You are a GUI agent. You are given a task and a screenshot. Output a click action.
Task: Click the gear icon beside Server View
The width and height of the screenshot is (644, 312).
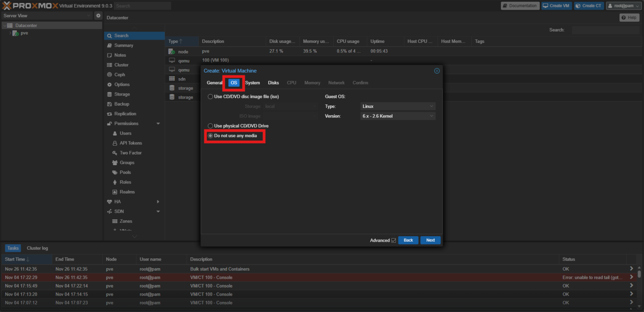coord(98,16)
